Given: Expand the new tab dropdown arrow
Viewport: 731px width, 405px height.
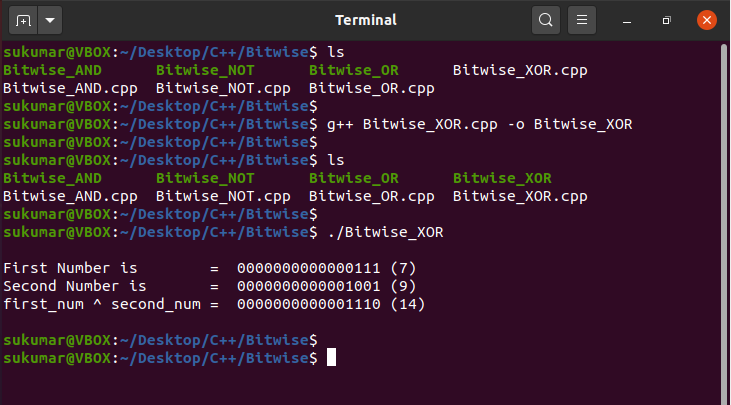Looking at the screenshot, I should click(50, 19).
